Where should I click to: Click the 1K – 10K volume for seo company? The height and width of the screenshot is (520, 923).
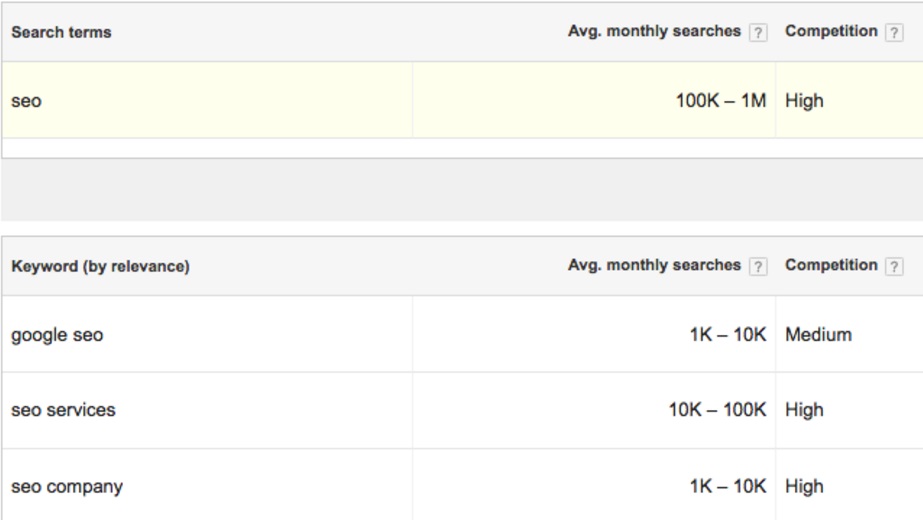coord(728,486)
